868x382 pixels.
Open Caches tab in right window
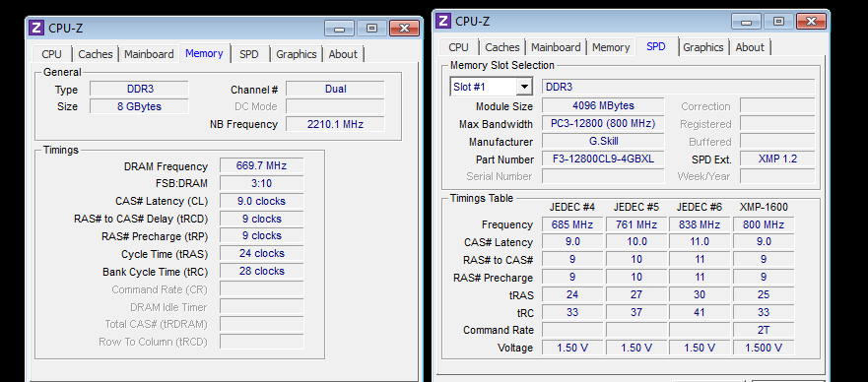click(x=502, y=47)
